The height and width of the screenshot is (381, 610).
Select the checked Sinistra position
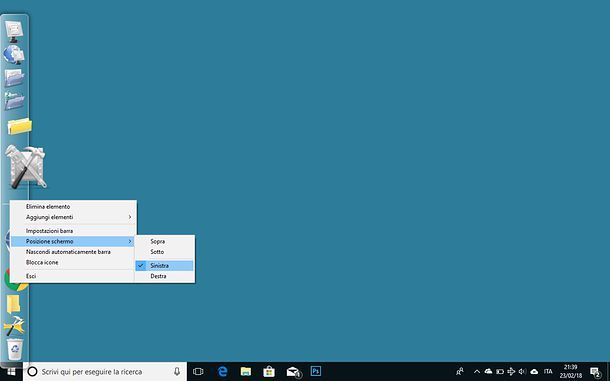[164, 265]
